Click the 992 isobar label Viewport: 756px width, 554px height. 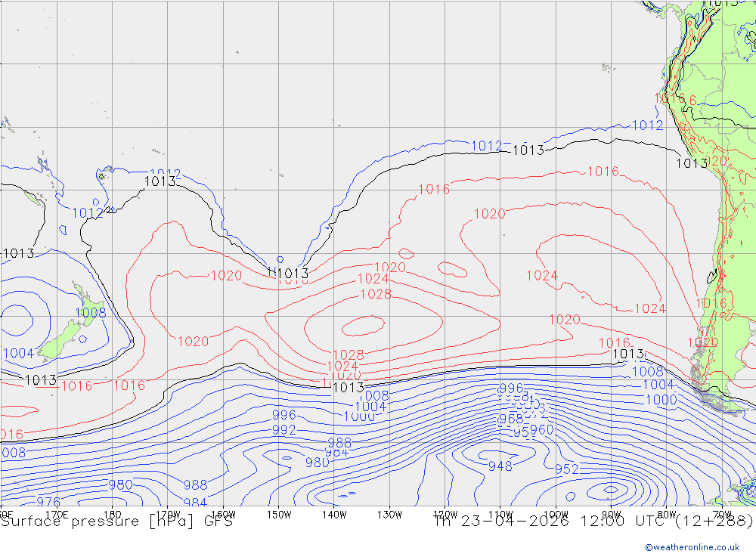[284, 429]
